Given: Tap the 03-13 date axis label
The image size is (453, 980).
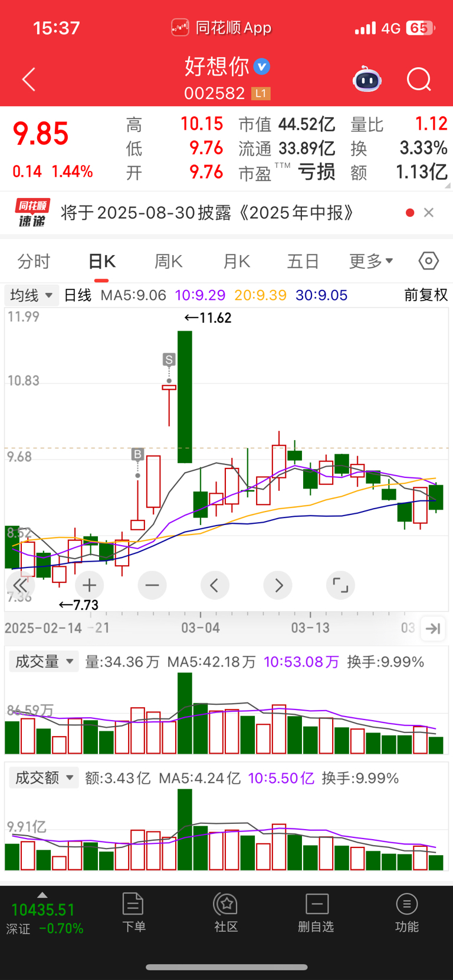Looking at the screenshot, I should [310, 628].
